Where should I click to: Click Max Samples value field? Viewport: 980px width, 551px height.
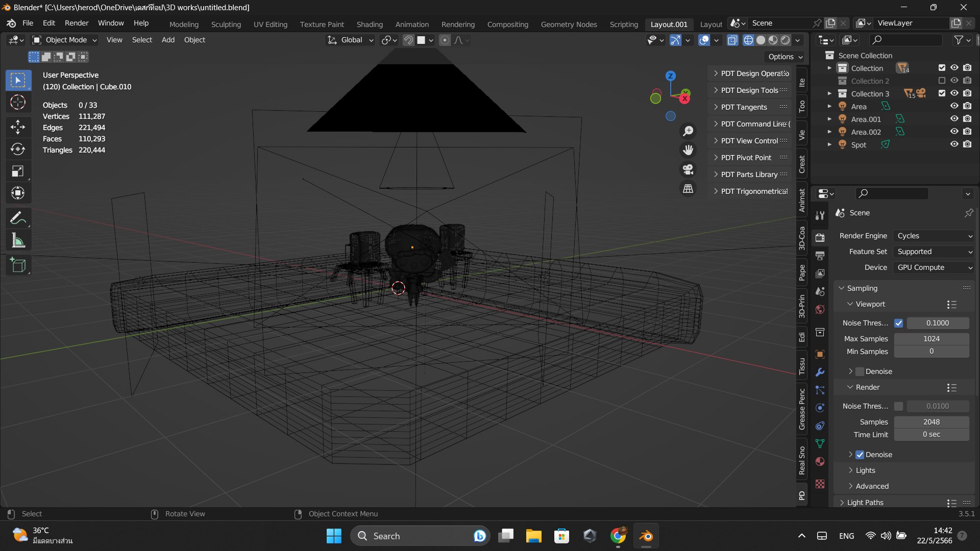coord(931,339)
